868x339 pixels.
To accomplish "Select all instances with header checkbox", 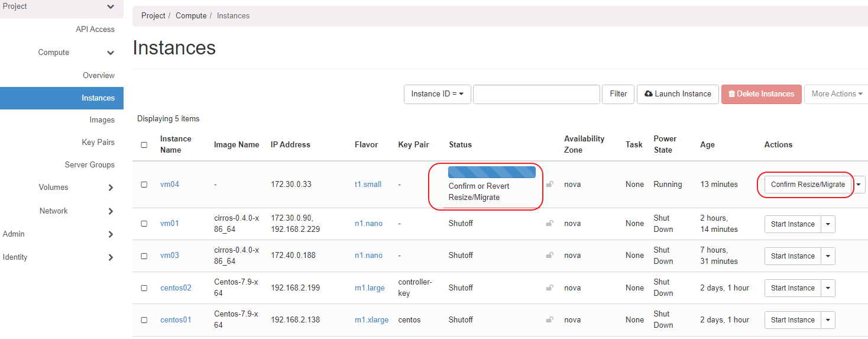I will [144, 144].
